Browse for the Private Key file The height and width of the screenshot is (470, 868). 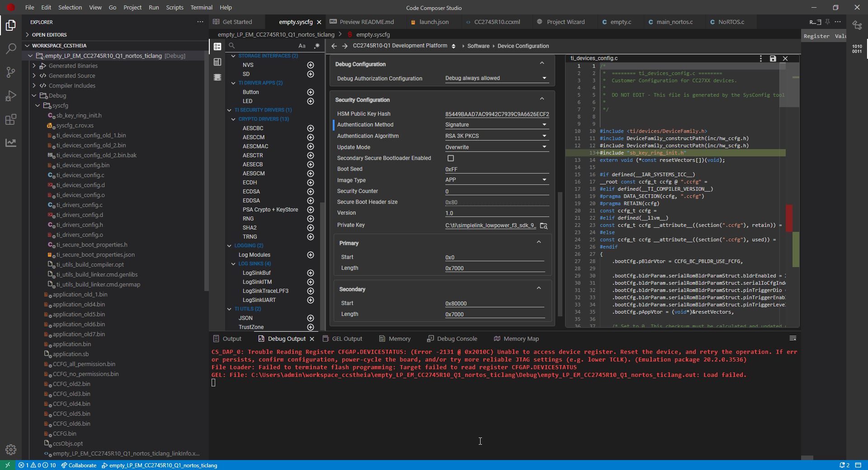click(544, 226)
